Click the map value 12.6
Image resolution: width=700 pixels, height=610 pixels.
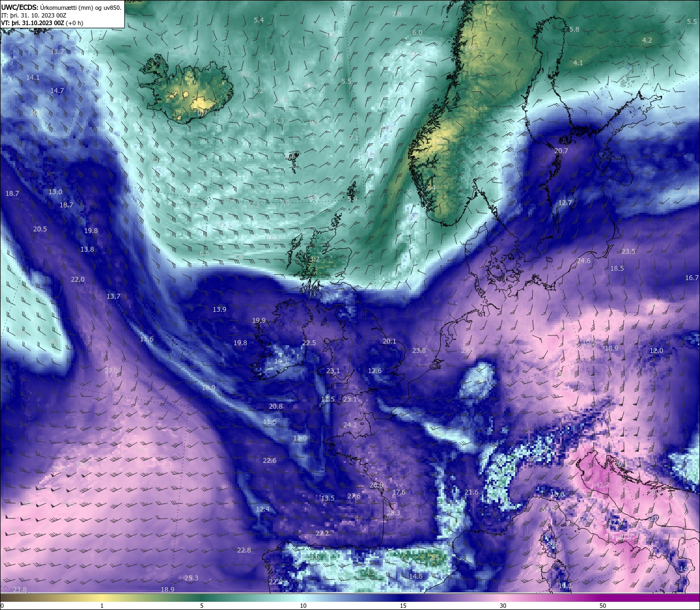click(x=375, y=371)
